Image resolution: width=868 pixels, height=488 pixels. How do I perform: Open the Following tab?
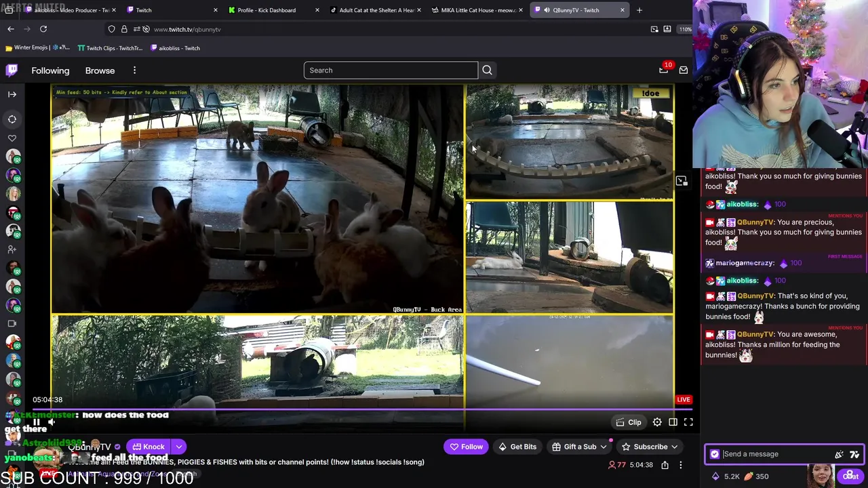(50, 70)
